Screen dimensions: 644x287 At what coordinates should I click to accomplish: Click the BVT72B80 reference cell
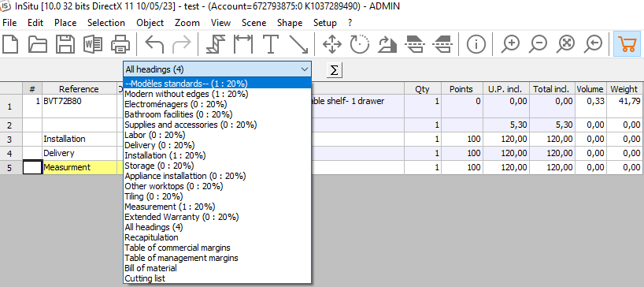click(x=80, y=106)
